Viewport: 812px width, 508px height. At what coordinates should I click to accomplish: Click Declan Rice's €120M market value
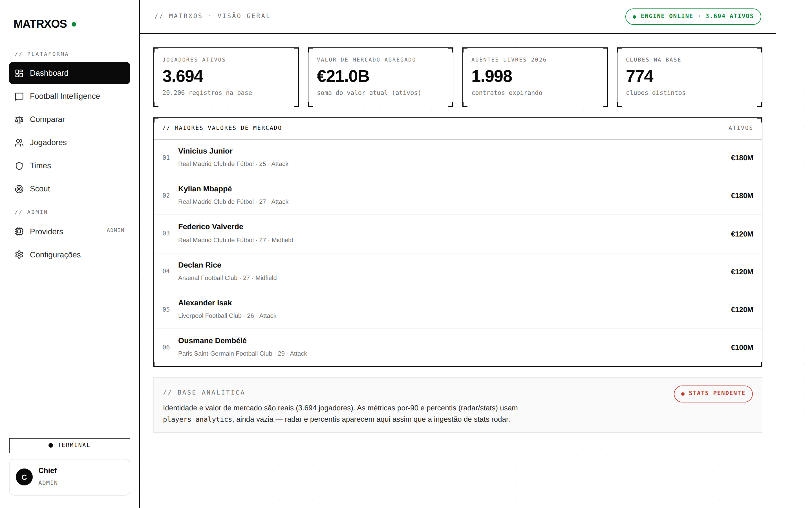742,272
